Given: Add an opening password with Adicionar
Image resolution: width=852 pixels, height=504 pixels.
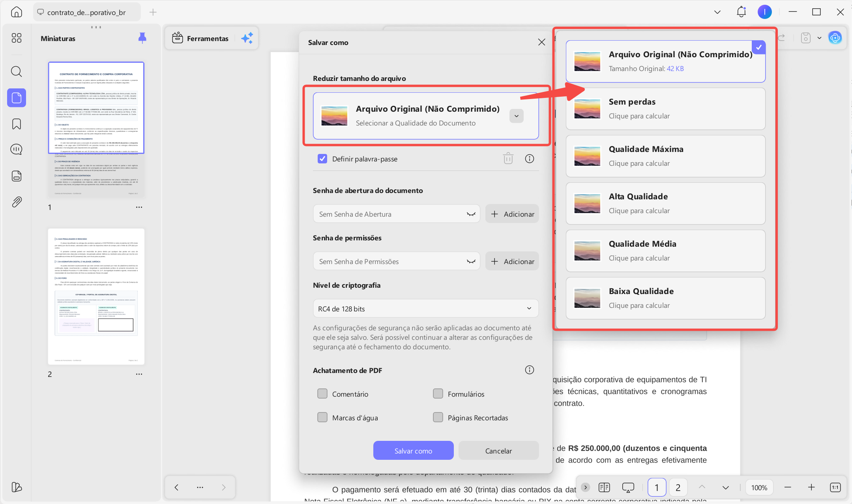Looking at the screenshot, I should pyautogui.click(x=512, y=214).
